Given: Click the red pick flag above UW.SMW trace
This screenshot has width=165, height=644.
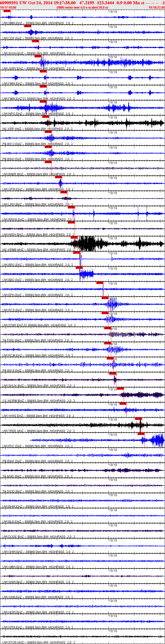Looking at the screenshot, I should tap(7, 11).
